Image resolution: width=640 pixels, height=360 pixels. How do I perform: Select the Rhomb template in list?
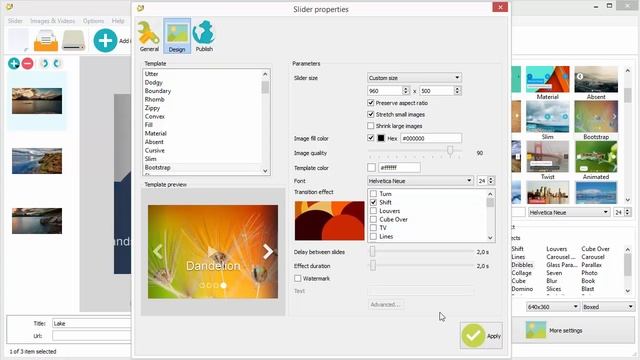tap(154, 99)
